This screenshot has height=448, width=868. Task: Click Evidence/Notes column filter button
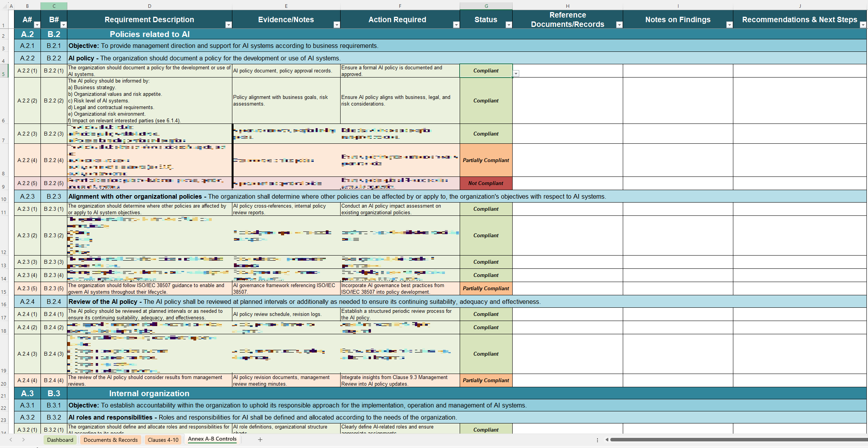click(337, 25)
